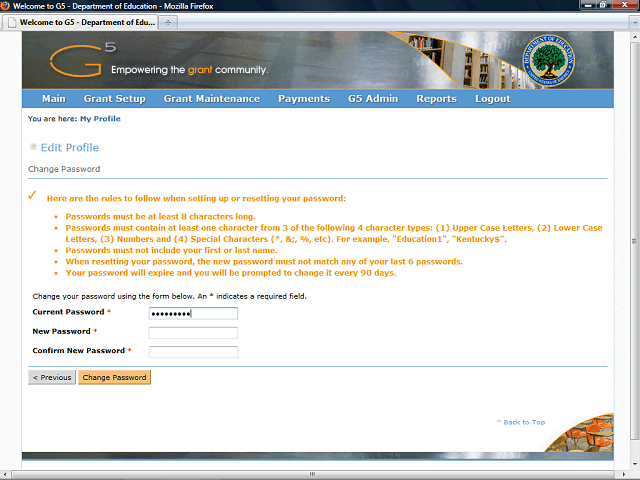Viewport: 640px width, 480px height.
Task: Click the Previous button
Action: click(52, 377)
